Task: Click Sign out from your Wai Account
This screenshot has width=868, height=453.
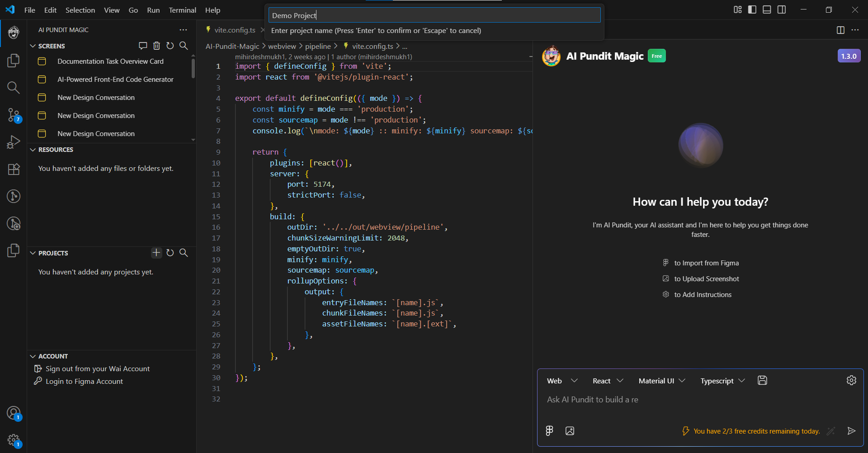Action: point(97,368)
